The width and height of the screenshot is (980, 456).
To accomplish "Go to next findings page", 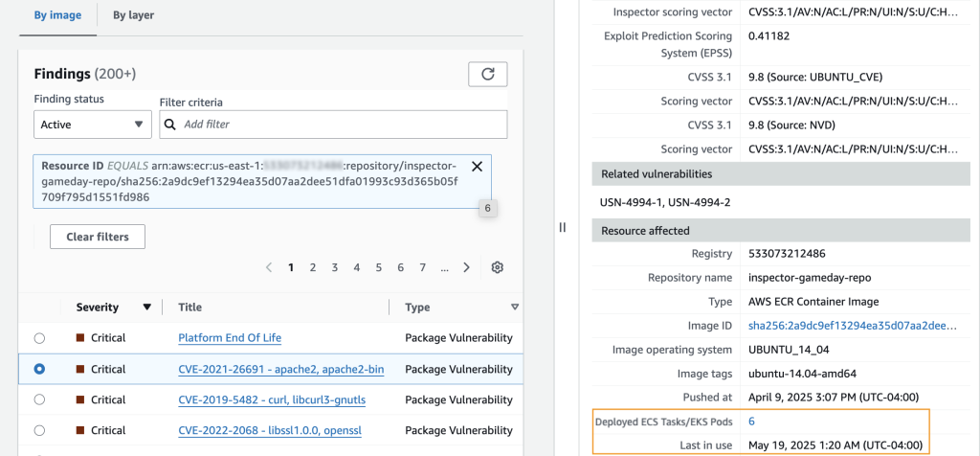I will click(467, 267).
